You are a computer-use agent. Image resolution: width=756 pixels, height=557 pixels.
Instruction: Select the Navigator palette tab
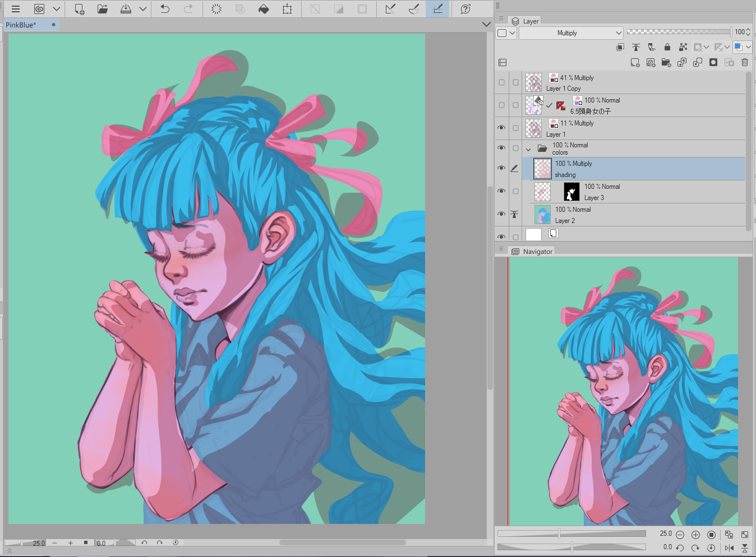pyautogui.click(x=532, y=252)
